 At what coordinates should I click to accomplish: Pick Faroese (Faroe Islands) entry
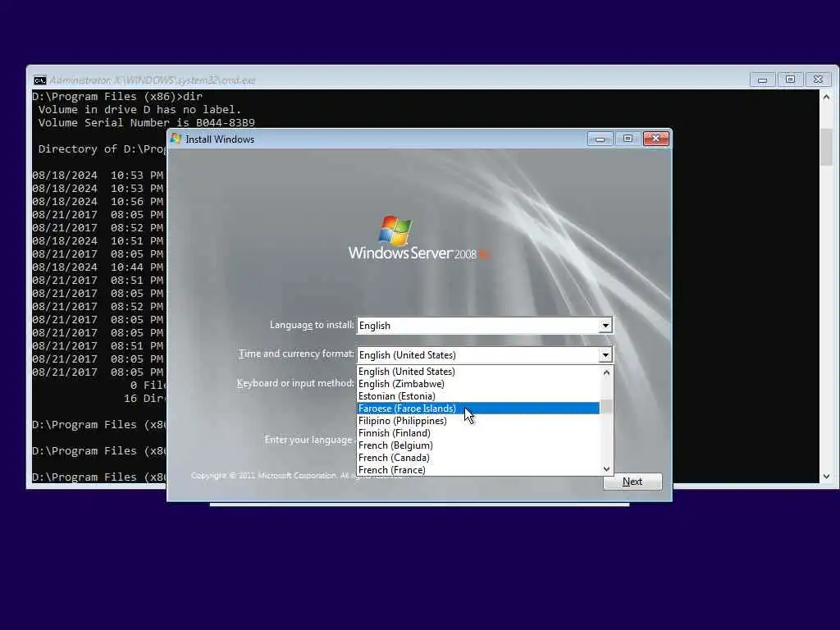click(x=478, y=409)
